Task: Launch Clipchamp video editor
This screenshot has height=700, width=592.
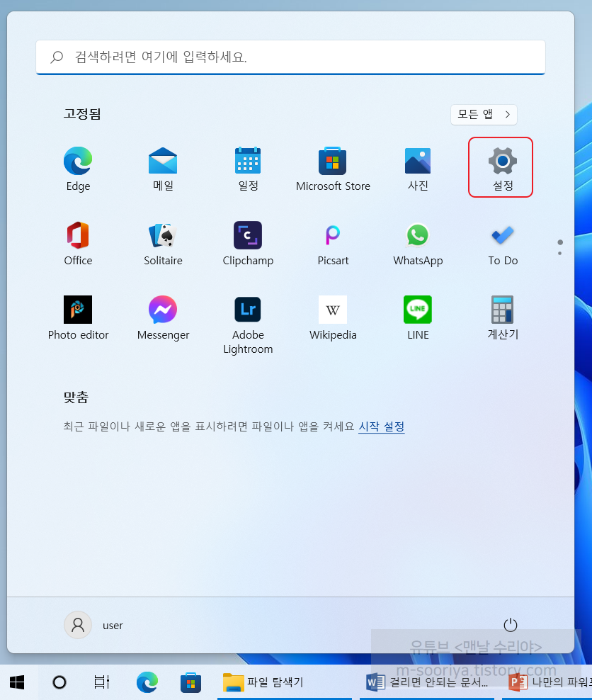Action: click(x=248, y=243)
